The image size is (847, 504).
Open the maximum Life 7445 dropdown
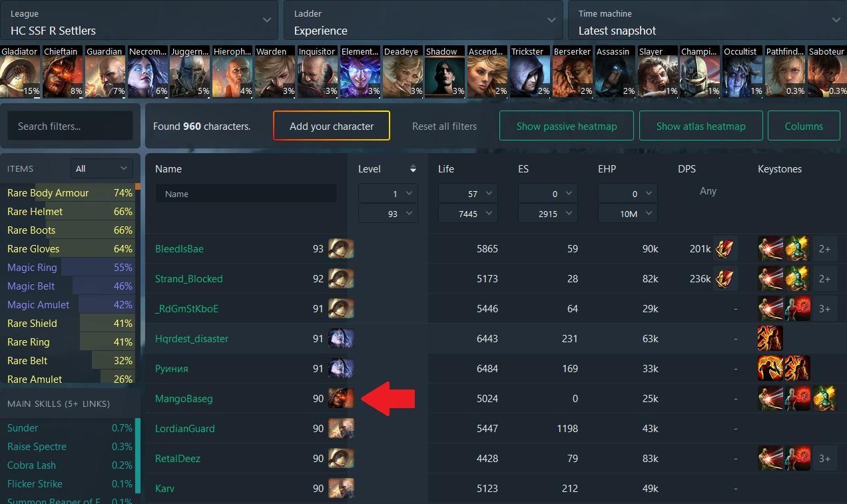pyautogui.click(x=467, y=214)
